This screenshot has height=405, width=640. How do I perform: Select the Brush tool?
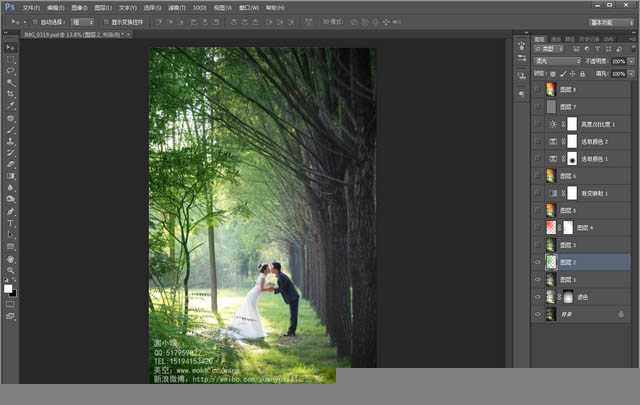click(10, 130)
